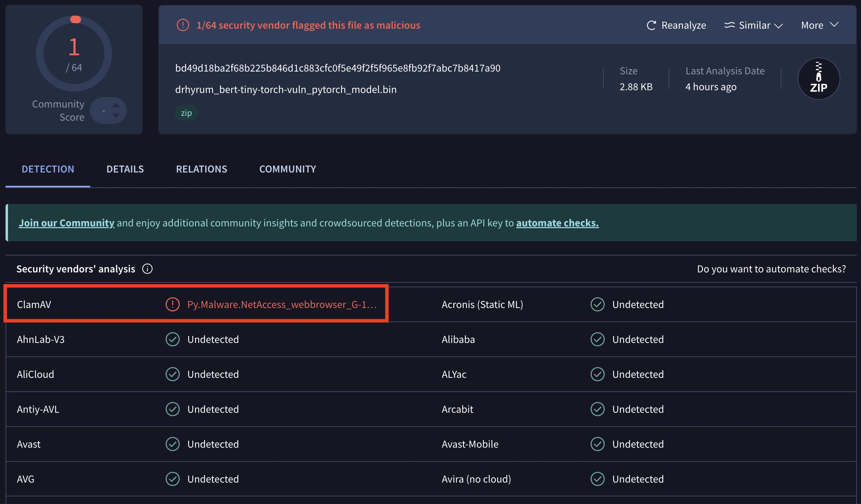This screenshot has height=504, width=861.
Task: Open the More dropdown
Action: (820, 25)
